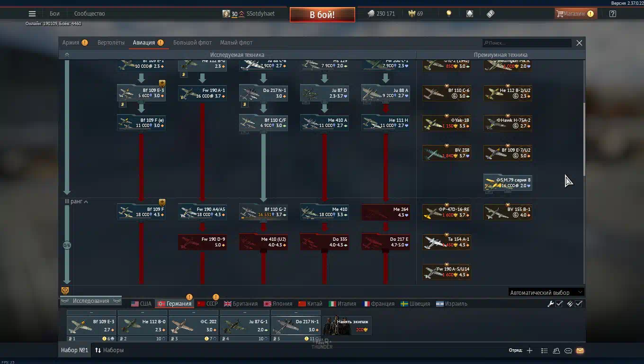Open the wager dice icon in top bar
This screenshot has height=364, width=644.
[x=470, y=14]
